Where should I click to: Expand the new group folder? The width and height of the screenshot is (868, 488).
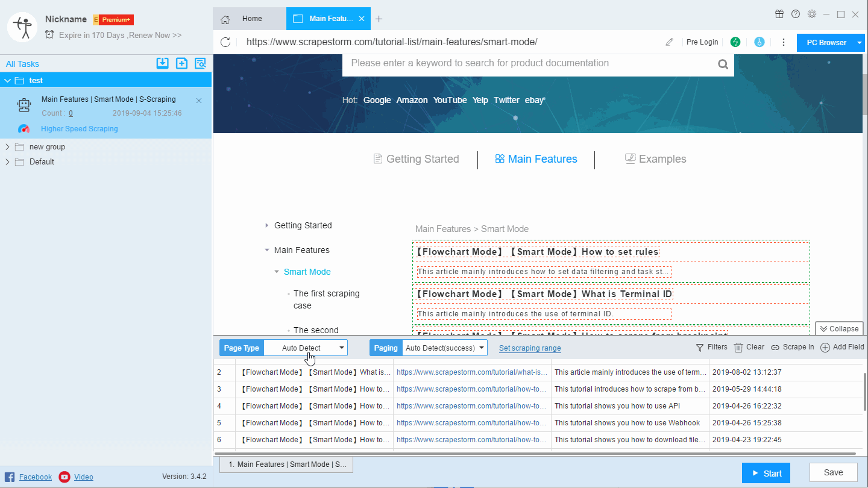[x=7, y=147]
